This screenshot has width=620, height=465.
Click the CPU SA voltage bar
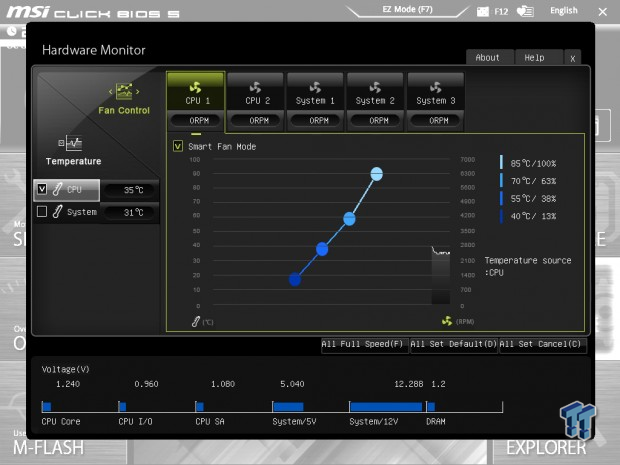(200, 406)
